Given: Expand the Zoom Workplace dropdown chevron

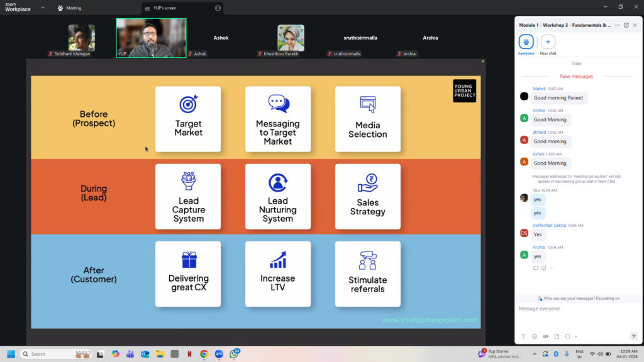Looking at the screenshot, I should pos(43,8).
